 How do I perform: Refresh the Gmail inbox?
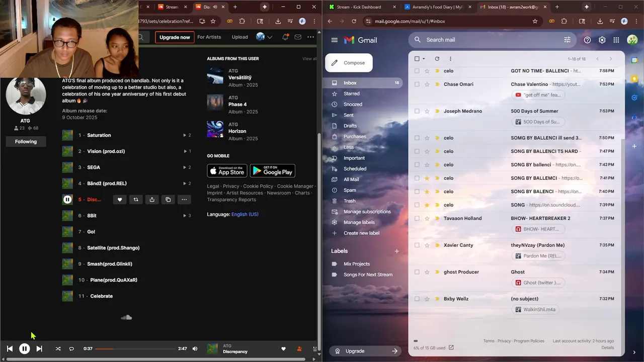point(437,59)
